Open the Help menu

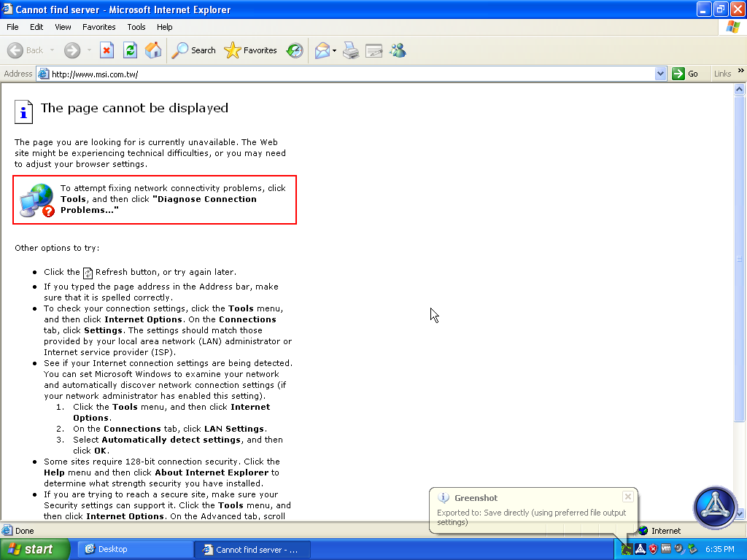coord(164,27)
